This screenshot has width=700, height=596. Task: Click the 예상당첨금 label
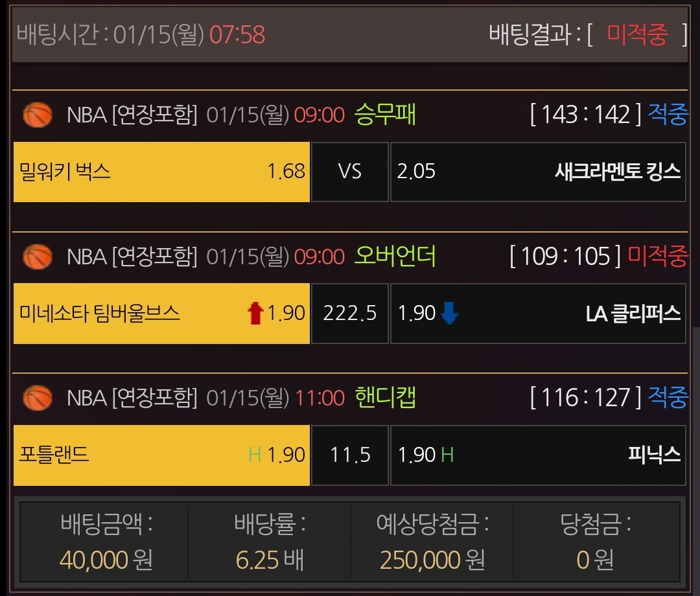tap(432, 523)
